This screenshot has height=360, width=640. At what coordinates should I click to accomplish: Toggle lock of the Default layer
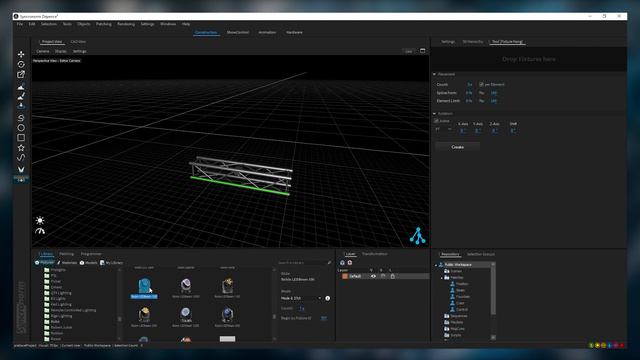(x=393, y=276)
